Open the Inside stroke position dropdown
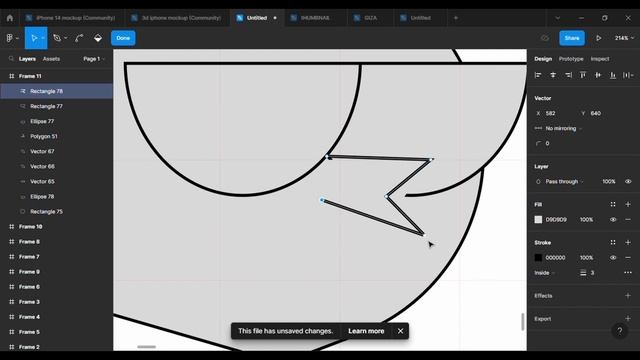The image size is (640, 360). click(x=545, y=273)
